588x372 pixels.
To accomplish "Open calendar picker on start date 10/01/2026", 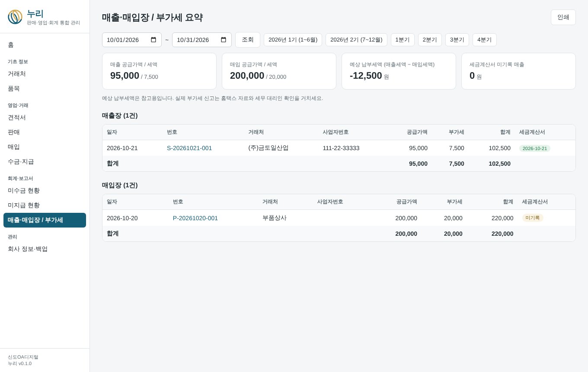I will click(x=153, y=40).
